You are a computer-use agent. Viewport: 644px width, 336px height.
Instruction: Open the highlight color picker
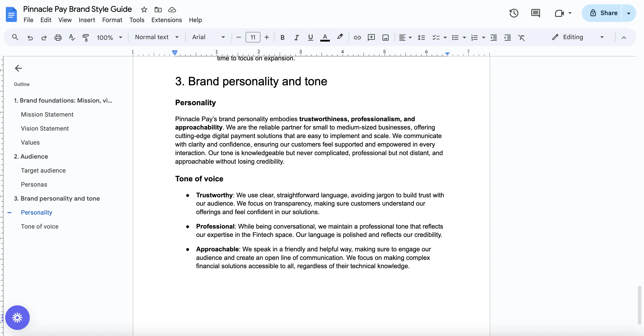click(x=339, y=37)
